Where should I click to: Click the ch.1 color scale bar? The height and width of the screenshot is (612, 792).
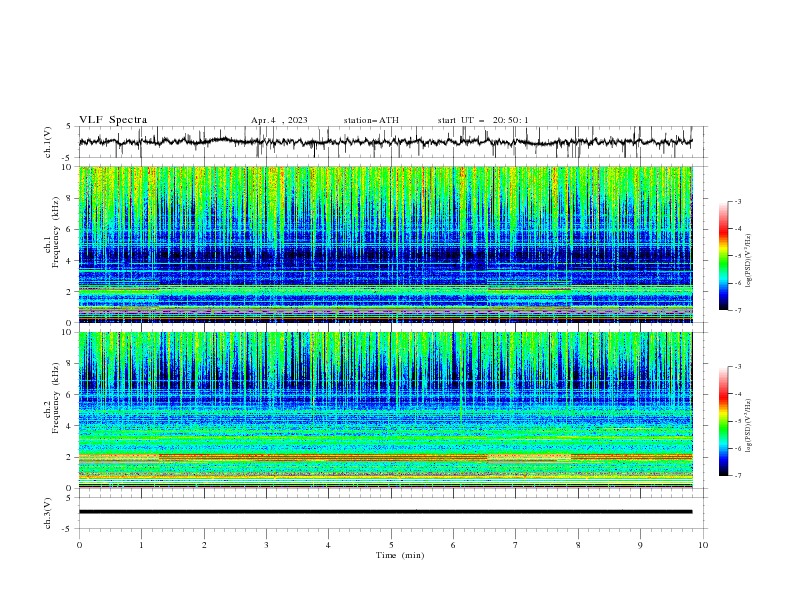click(724, 255)
